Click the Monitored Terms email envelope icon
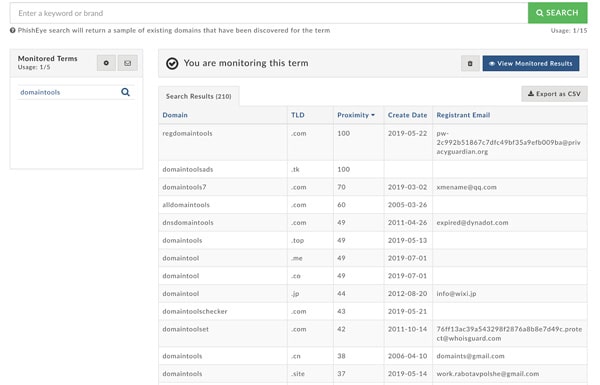This screenshot has width=600, height=385. [127, 63]
